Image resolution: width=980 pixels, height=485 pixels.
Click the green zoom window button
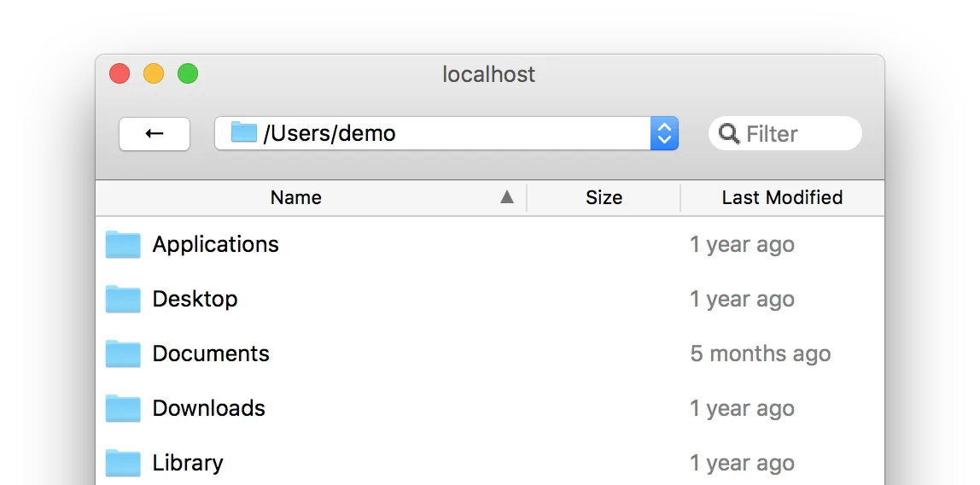pos(188,74)
